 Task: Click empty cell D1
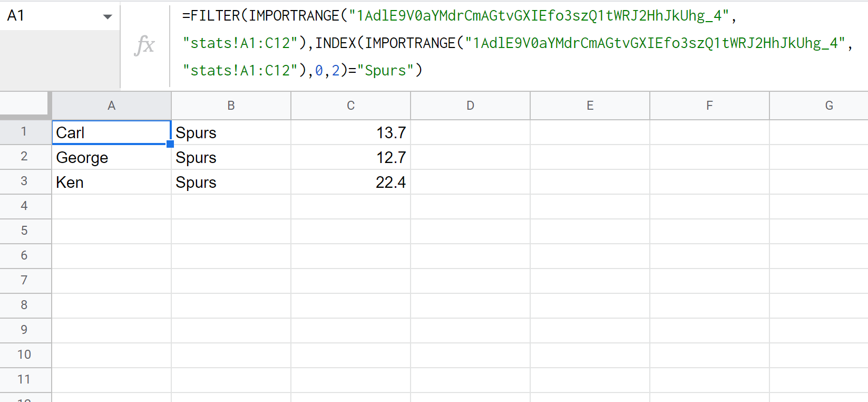[x=471, y=132]
